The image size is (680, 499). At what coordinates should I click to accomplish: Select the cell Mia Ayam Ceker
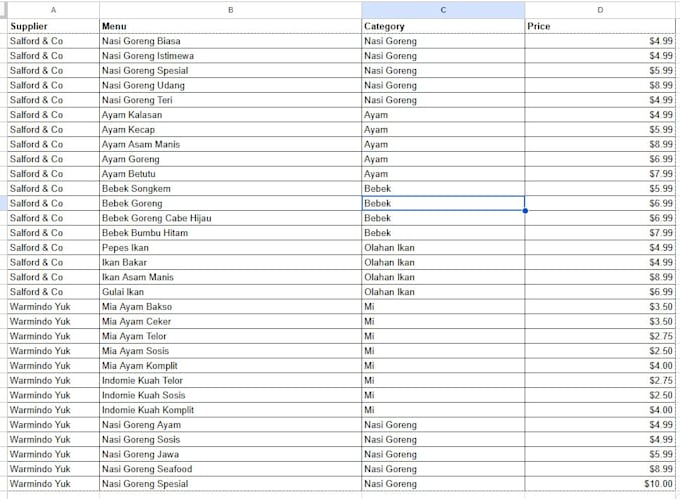click(230, 321)
